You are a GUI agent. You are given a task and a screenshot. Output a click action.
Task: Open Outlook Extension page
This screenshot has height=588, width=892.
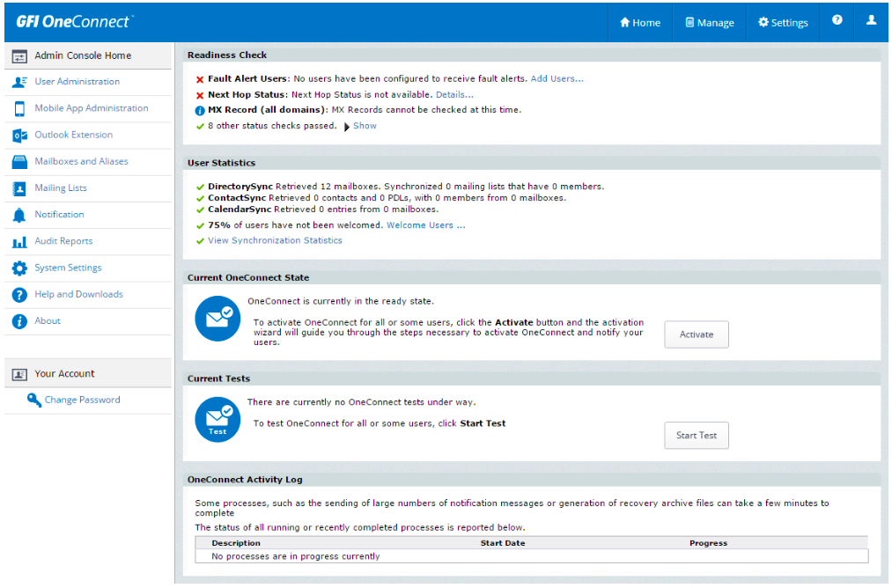coord(73,135)
